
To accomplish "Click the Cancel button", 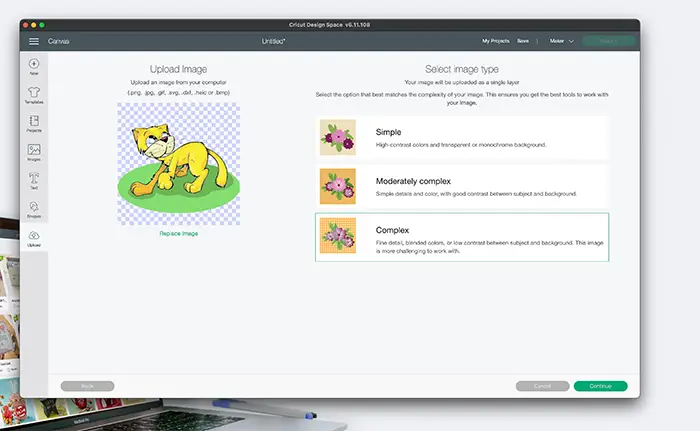I will pyautogui.click(x=542, y=386).
